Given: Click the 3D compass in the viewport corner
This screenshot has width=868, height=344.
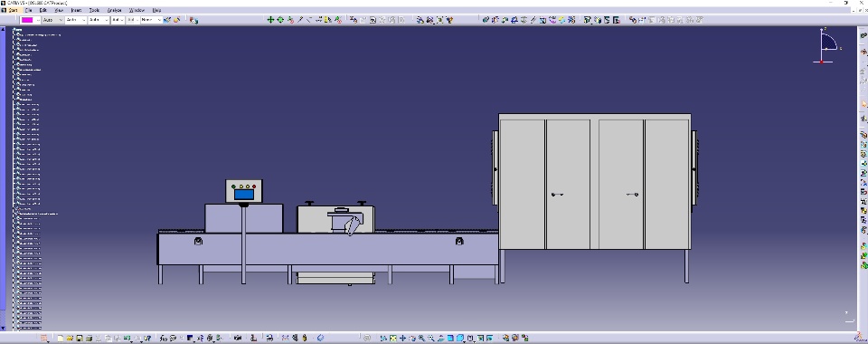Looking at the screenshot, I should coord(827,46).
